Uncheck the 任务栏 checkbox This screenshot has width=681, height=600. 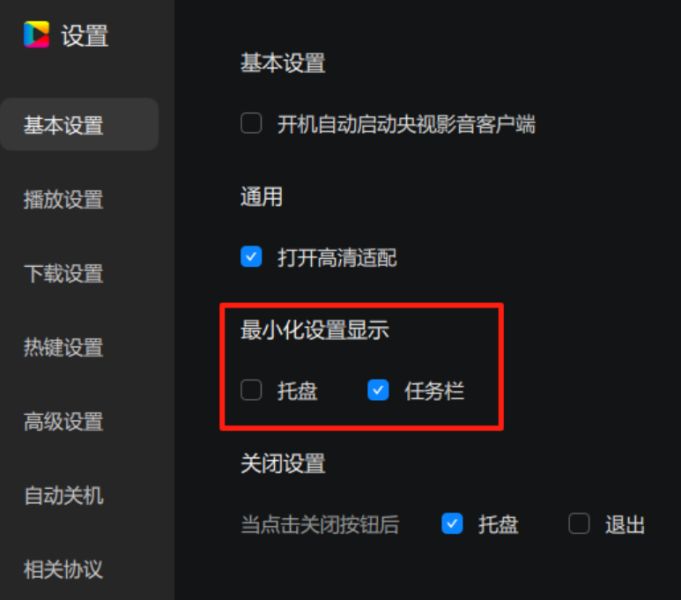(x=378, y=390)
